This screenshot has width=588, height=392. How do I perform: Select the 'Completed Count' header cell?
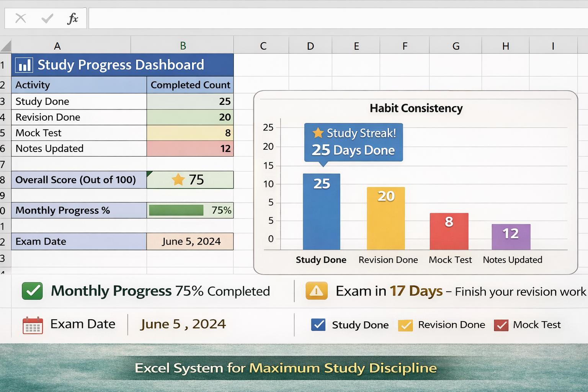(190, 85)
